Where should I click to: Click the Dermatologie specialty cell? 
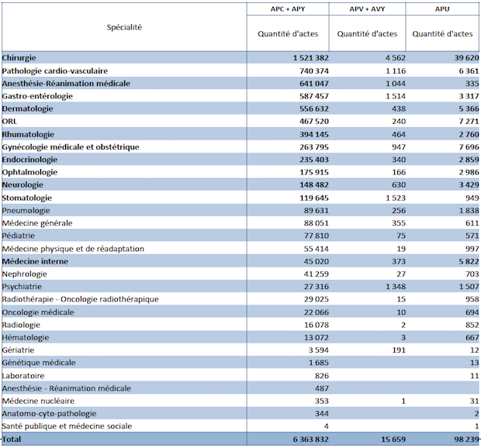tap(28, 109)
